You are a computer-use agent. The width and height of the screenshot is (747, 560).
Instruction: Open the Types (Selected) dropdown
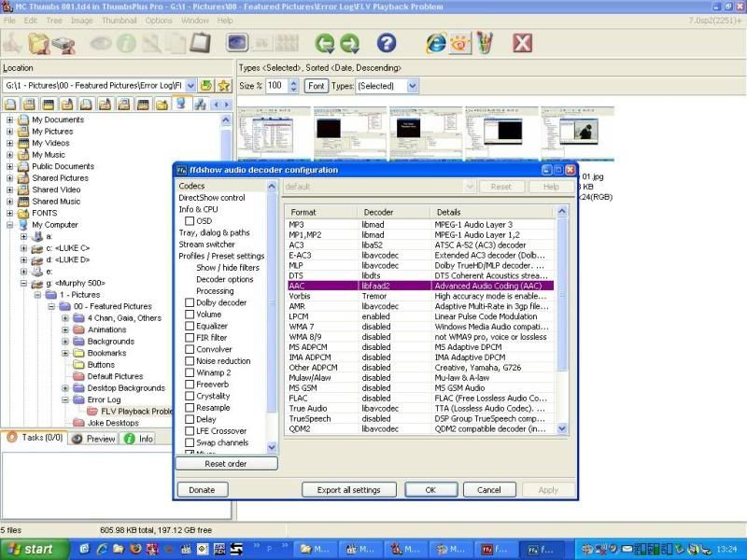click(413, 86)
